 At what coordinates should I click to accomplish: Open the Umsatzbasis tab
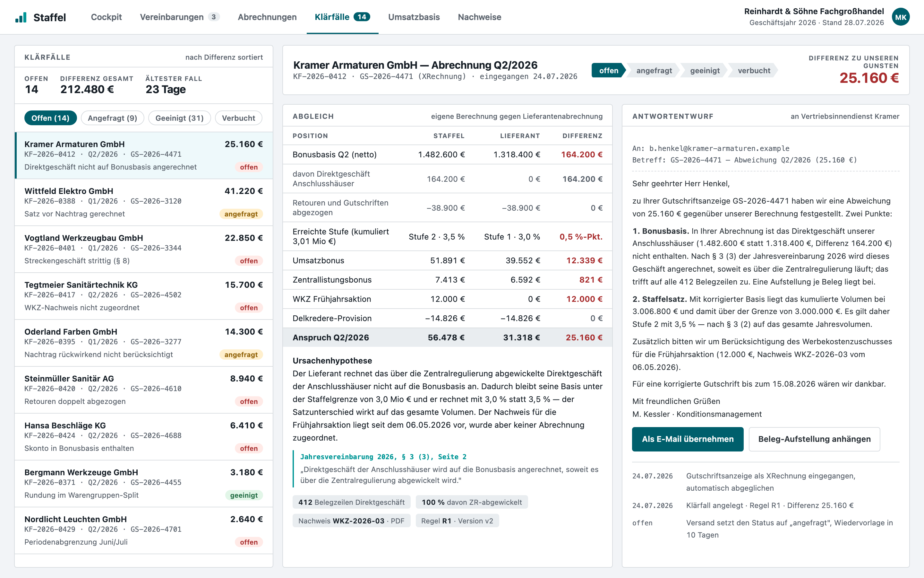coord(414,17)
